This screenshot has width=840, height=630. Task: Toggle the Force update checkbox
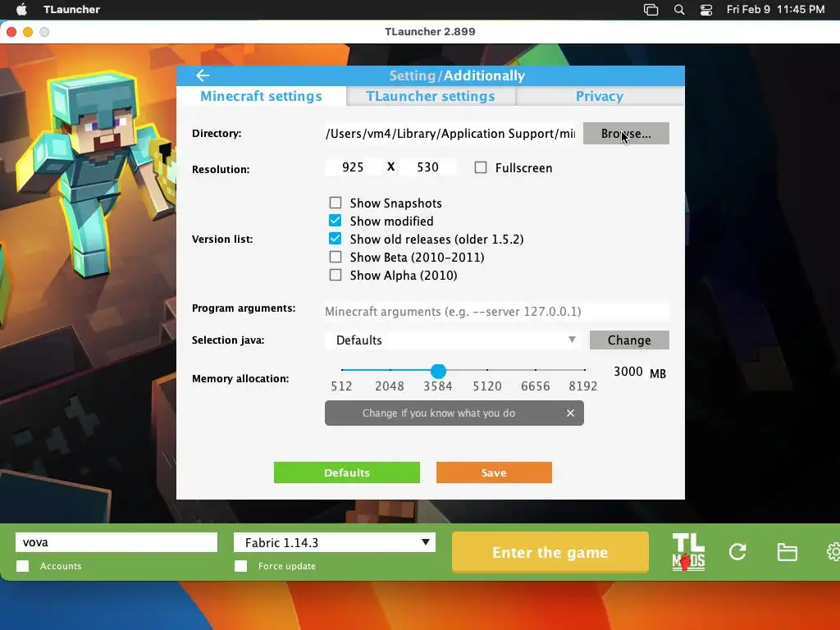[x=241, y=566]
